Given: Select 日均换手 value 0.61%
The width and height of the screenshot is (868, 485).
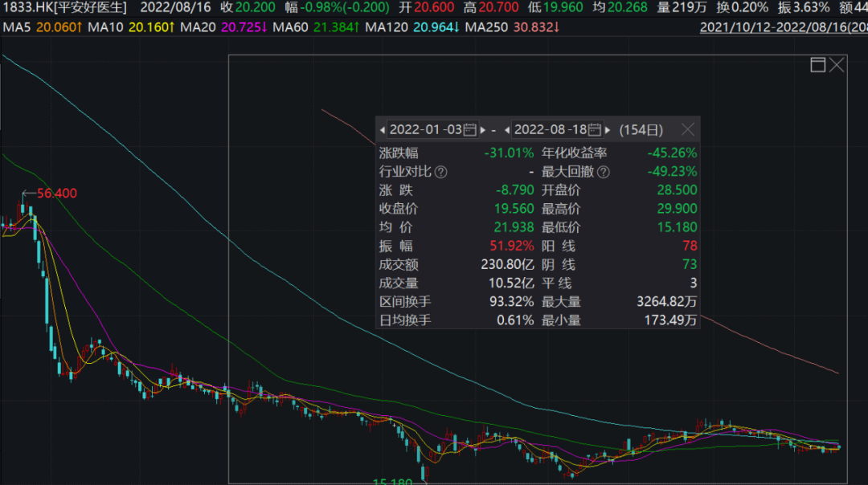Looking at the screenshot, I should [x=515, y=320].
